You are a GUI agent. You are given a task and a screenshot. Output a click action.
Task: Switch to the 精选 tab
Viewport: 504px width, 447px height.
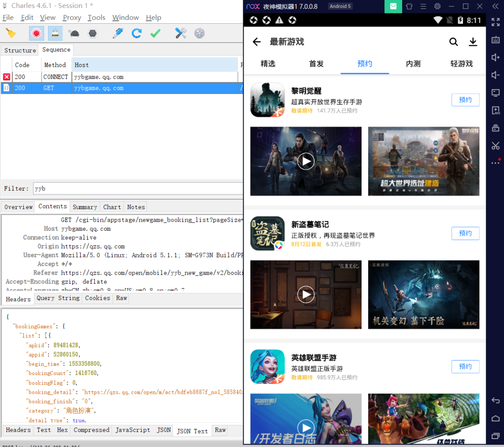pos(268,64)
